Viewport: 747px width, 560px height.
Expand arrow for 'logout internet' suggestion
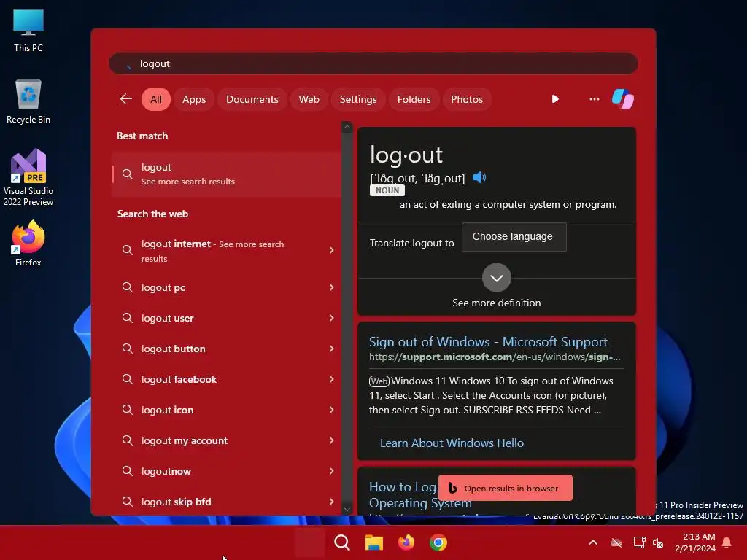coord(331,250)
